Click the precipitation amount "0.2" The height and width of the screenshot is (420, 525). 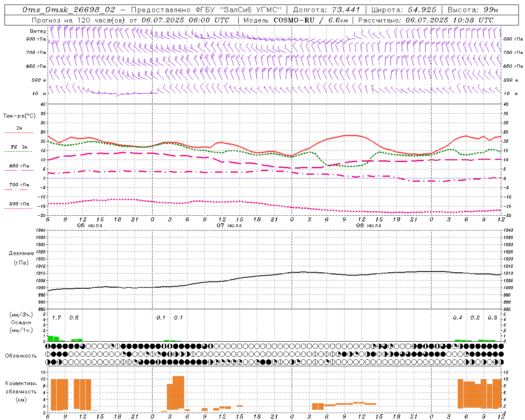click(x=475, y=317)
